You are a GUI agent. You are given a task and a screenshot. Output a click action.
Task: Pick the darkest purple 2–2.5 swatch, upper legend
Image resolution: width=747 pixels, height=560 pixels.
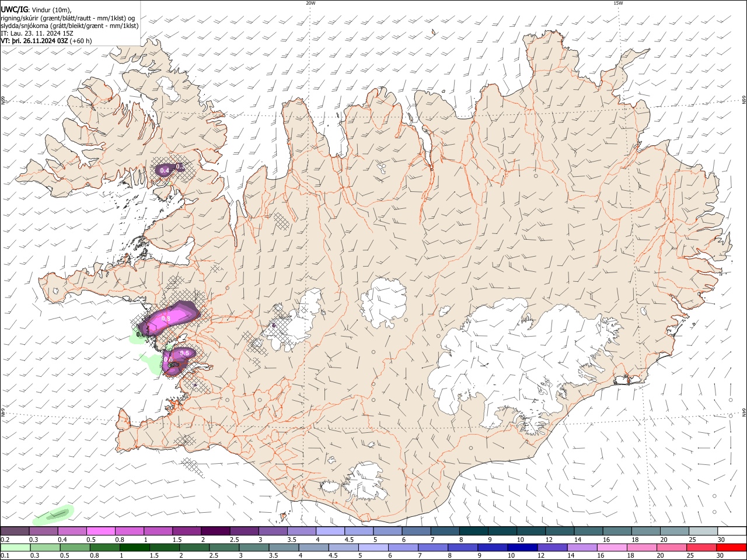215,531
